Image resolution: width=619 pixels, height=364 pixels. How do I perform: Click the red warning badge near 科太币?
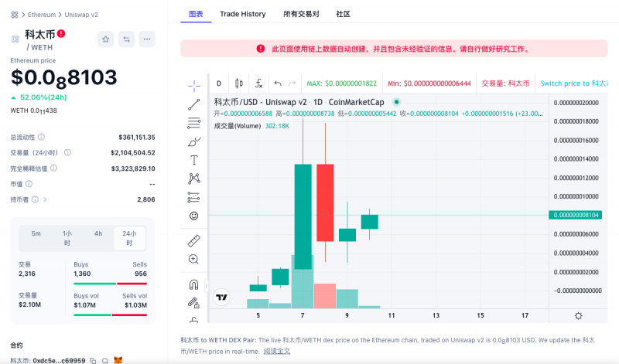click(x=61, y=33)
